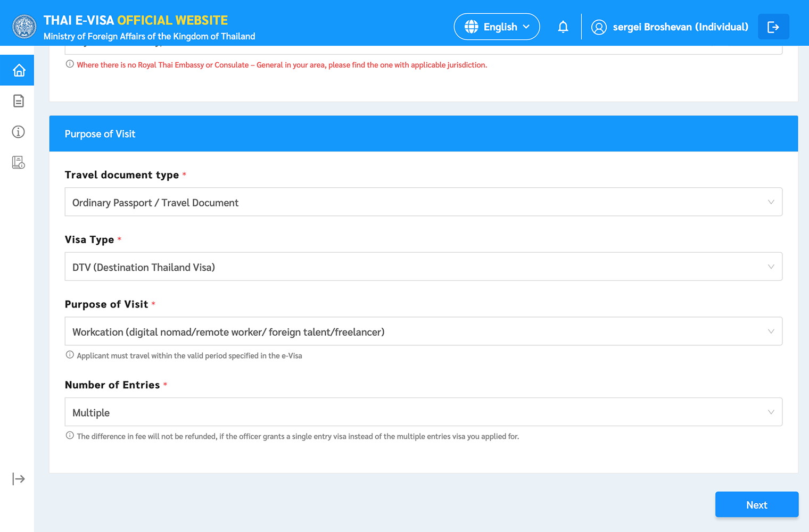Click the fee difference refund note
This screenshot has height=532, width=809.
pyautogui.click(x=298, y=436)
